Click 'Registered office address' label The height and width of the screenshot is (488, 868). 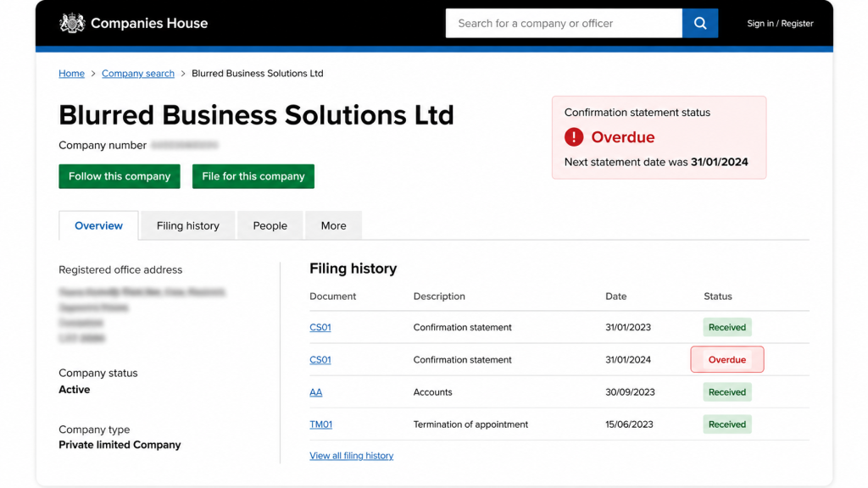click(x=120, y=269)
